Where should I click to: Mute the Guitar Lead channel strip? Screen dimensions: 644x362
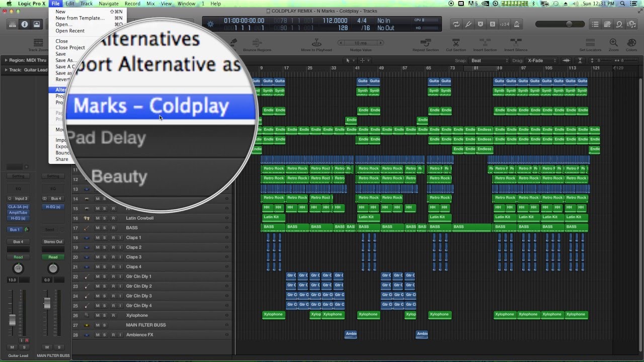pyautogui.click(x=12, y=347)
